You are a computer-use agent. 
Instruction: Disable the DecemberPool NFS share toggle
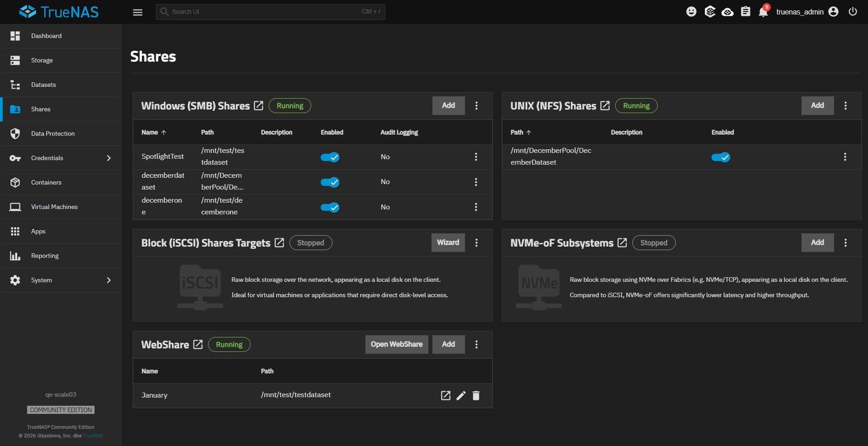(721, 157)
